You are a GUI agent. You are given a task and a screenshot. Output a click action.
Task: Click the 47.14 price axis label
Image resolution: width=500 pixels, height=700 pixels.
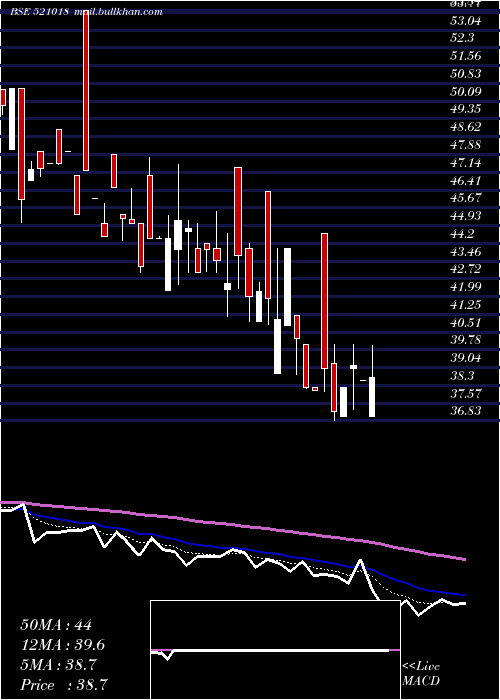[x=466, y=163]
